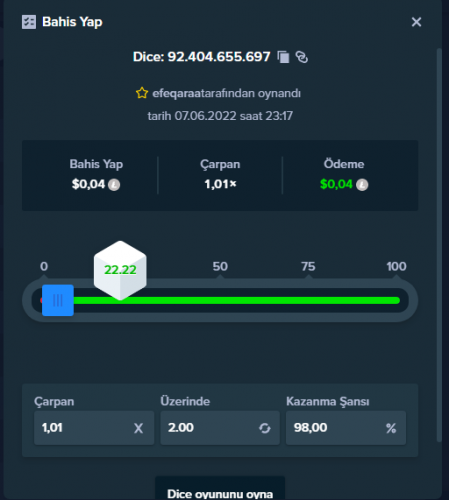Copy the Dice bet ID
The height and width of the screenshot is (500, 449).
[x=283, y=57]
